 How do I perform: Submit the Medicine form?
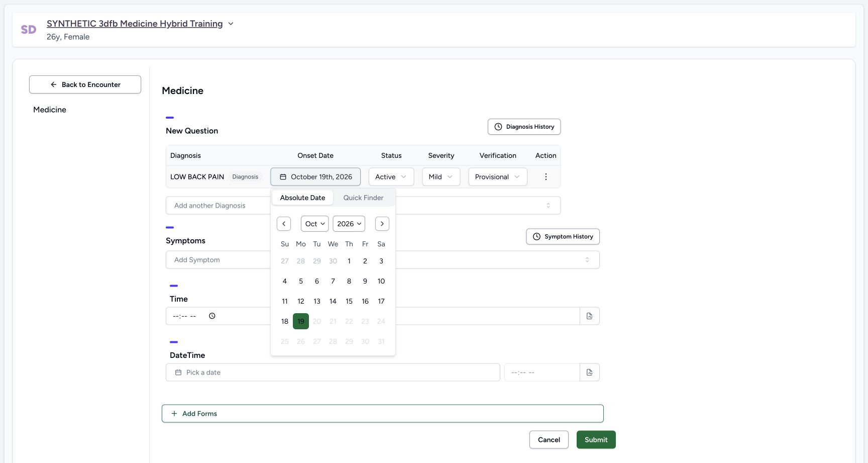click(x=596, y=440)
